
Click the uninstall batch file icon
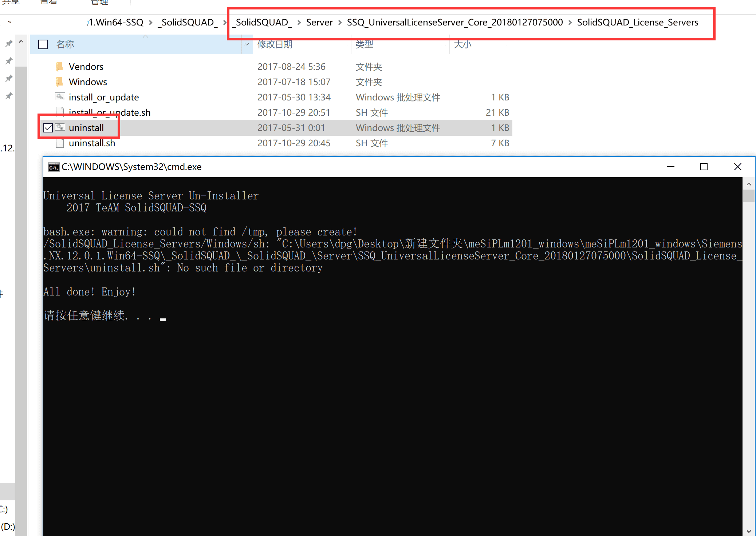click(x=60, y=127)
